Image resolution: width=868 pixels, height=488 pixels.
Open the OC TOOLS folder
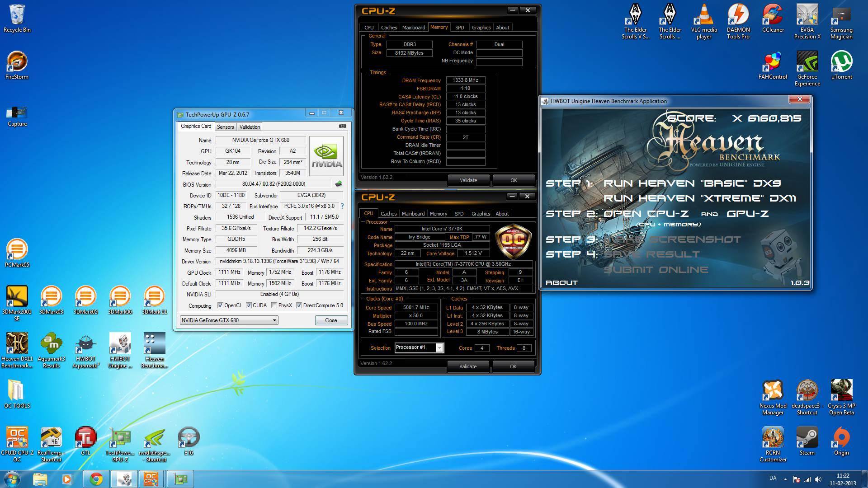tap(17, 394)
